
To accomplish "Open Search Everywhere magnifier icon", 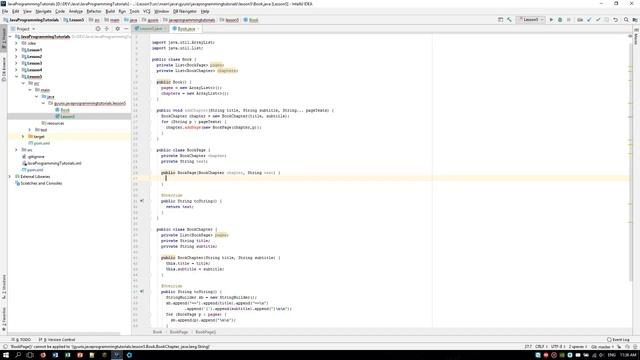I will [626, 20].
